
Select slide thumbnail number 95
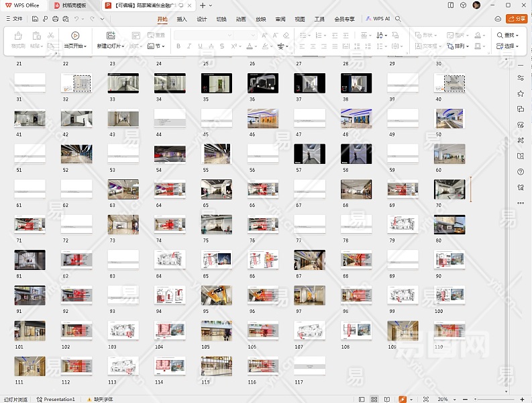coord(217,295)
